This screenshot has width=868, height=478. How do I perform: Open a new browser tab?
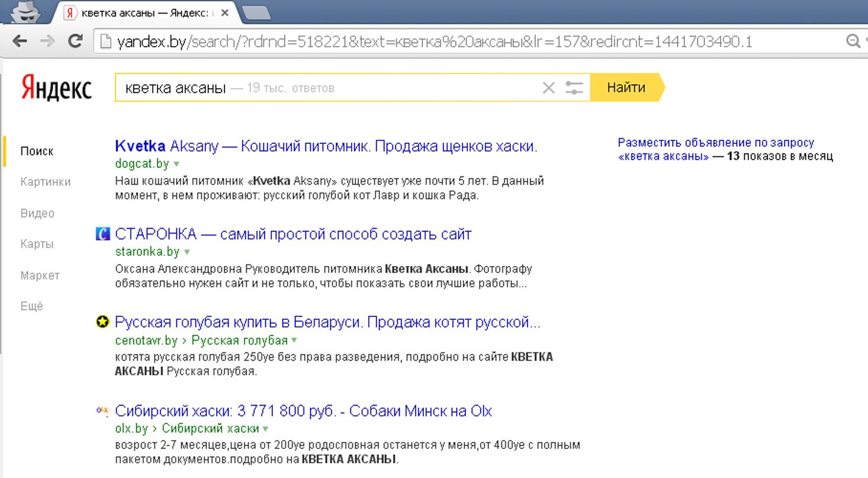pyautogui.click(x=256, y=12)
